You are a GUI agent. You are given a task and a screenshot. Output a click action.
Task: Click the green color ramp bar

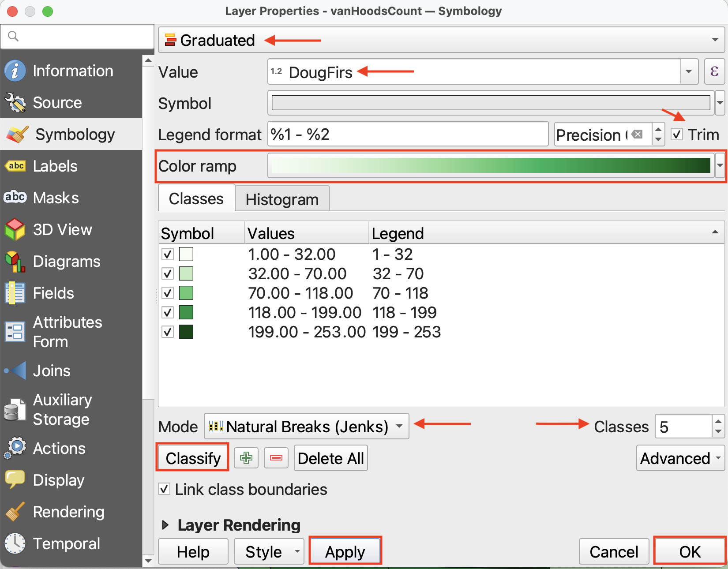491,166
